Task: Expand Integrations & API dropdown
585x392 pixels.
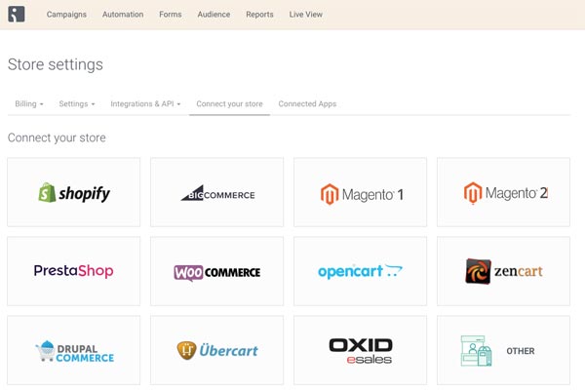Action: [145, 103]
